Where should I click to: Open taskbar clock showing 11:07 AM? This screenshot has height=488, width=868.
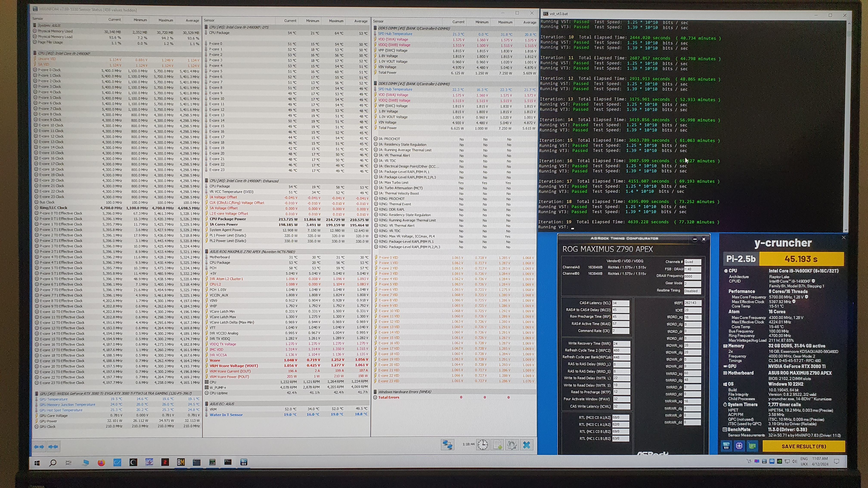[x=820, y=461]
